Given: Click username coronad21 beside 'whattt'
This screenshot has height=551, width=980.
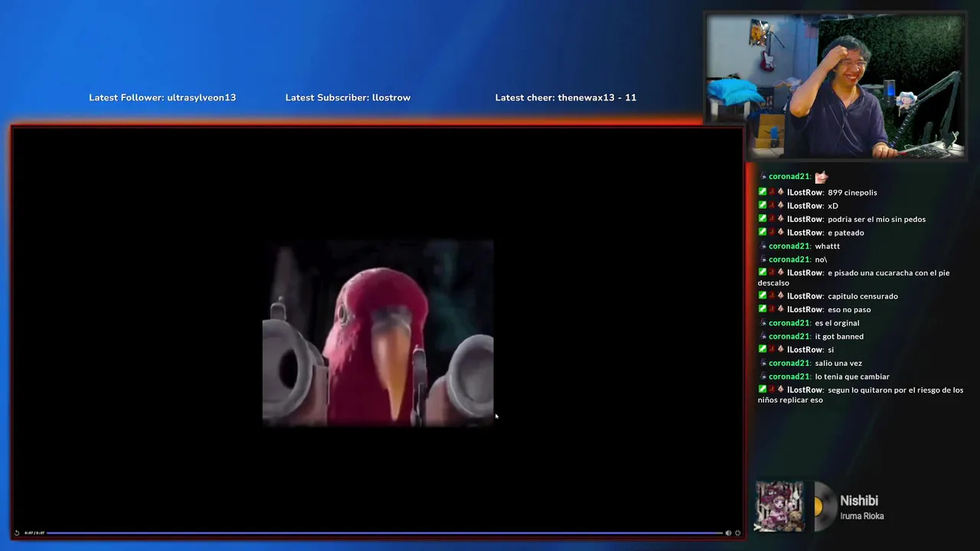Looking at the screenshot, I should (x=789, y=246).
